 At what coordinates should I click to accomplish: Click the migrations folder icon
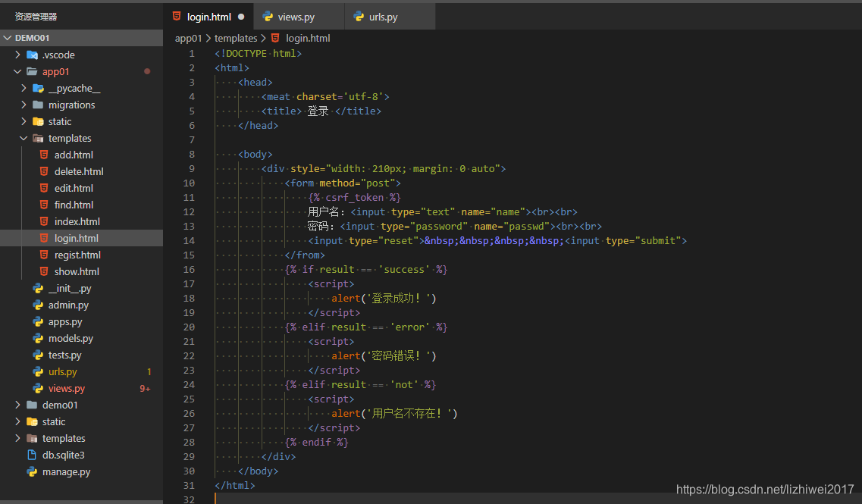[38, 105]
